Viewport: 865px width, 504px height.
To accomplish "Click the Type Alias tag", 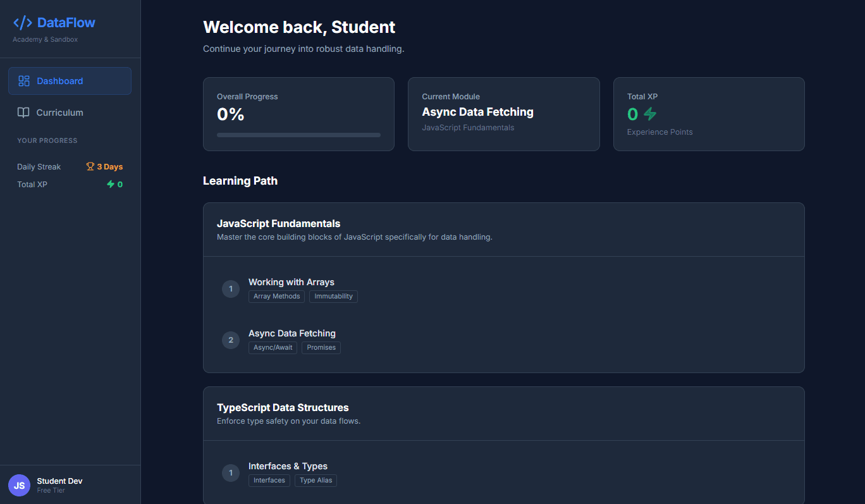I will tap(316, 480).
